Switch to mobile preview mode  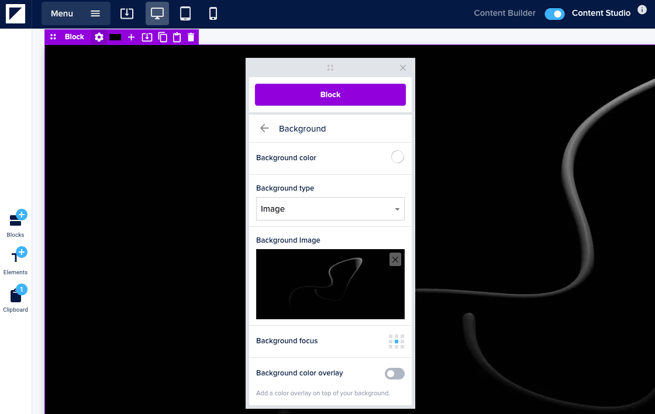point(213,14)
